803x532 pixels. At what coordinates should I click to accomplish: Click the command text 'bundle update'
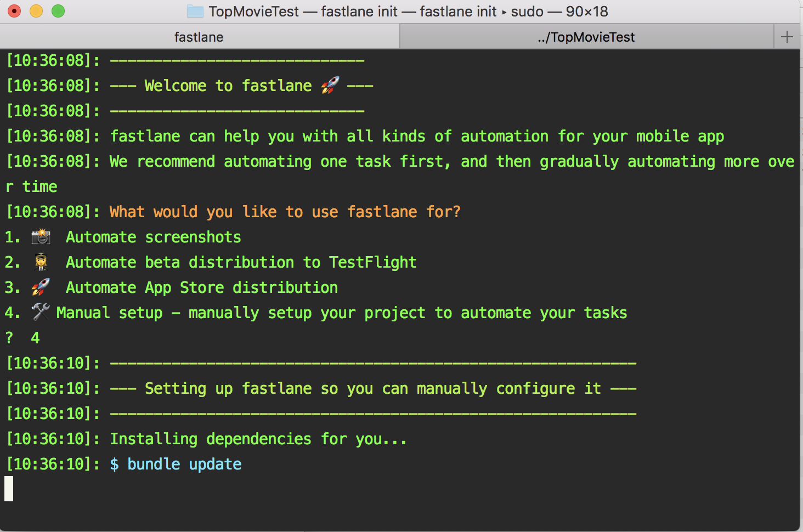point(184,464)
